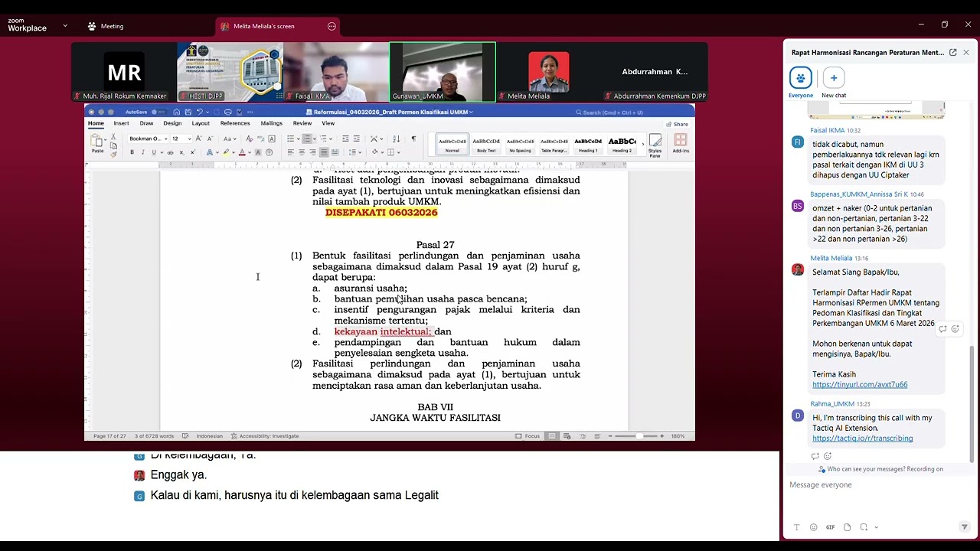Toggle Focus mode in Word status bar
This screenshot has width=980, height=551.
(x=527, y=436)
